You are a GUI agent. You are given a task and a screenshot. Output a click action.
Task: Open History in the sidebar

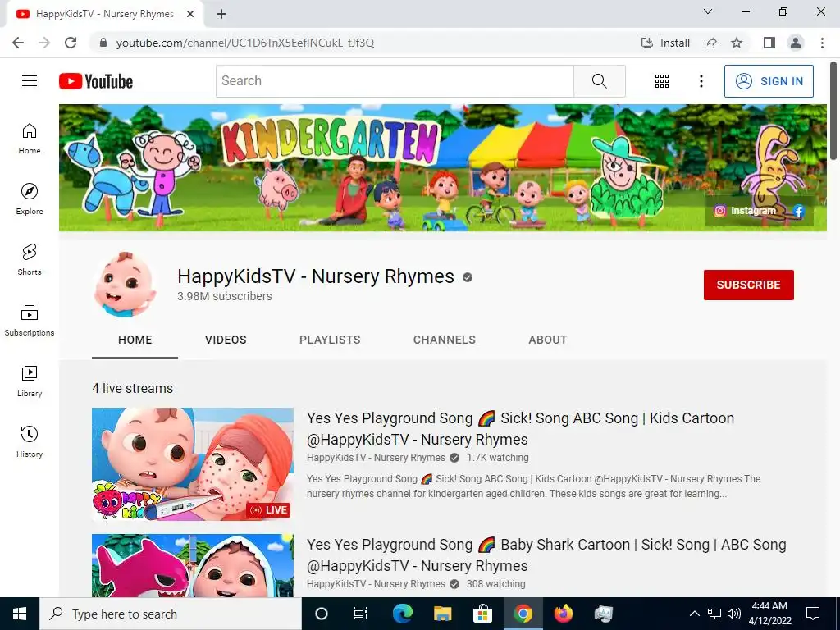30,441
